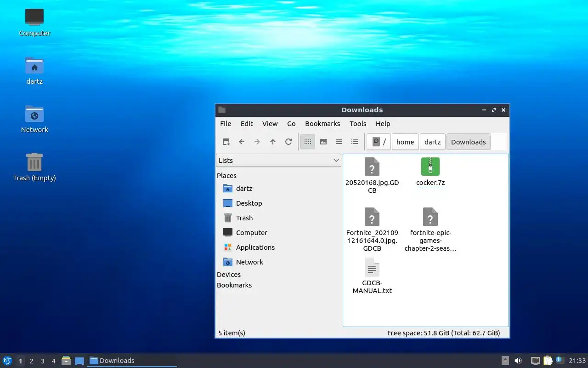Open the Tools menu
Viewport: 588px width, 368px height.
tap(358, 124)
